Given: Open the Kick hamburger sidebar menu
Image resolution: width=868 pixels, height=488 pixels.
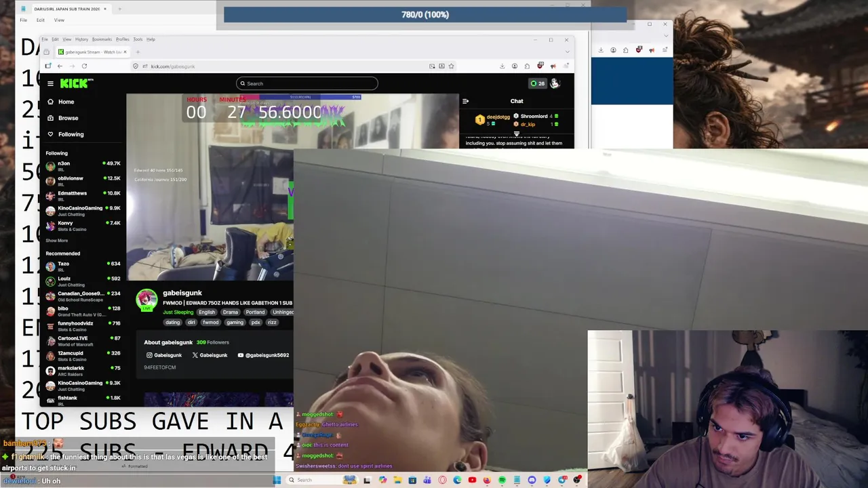Looking at the screenshot, I should click(x=50, y=83).
